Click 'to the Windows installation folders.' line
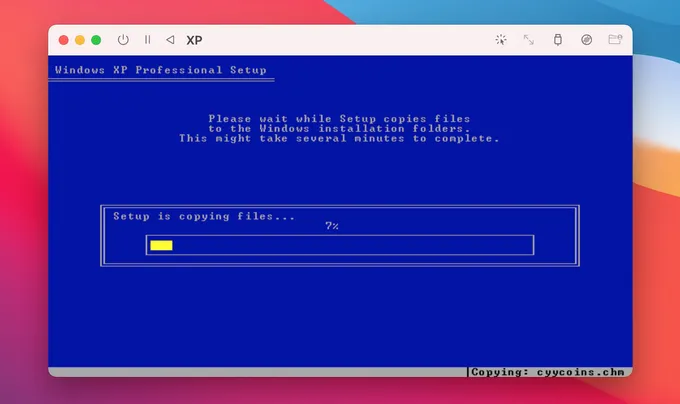This screenshot has width=680, height=404. (x=339, y=129)
